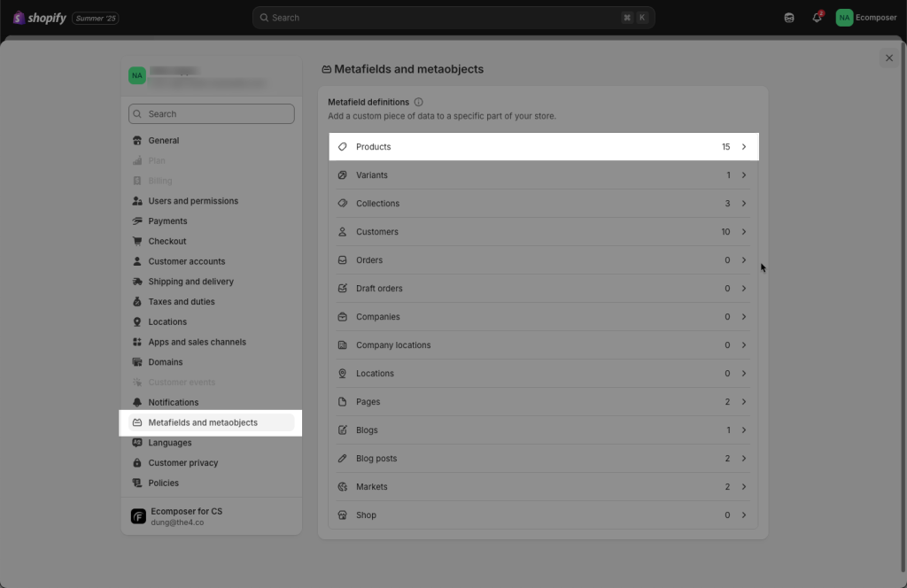Click the settings sidebar Search field

[x=212, y=114]
